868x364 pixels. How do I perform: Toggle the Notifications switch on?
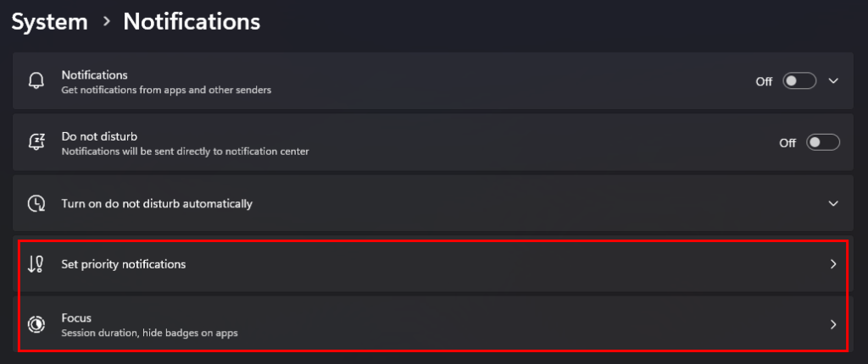[x=799, y=81]
